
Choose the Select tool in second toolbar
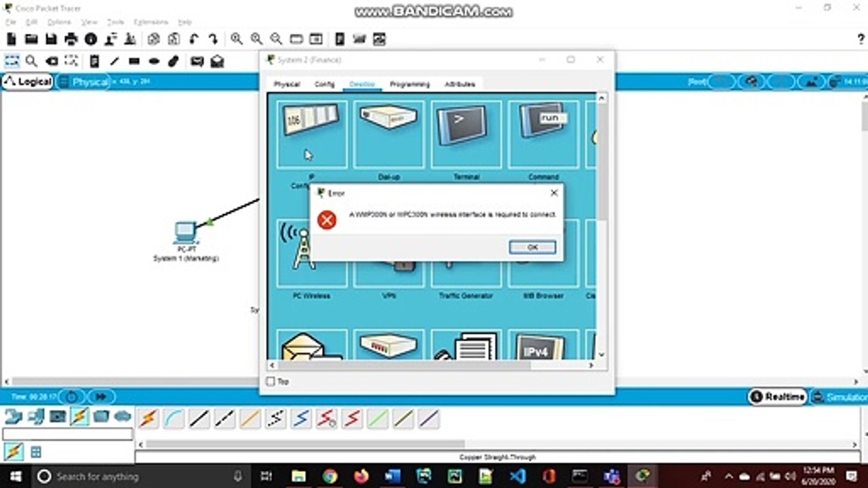click(x=12, y=61)
